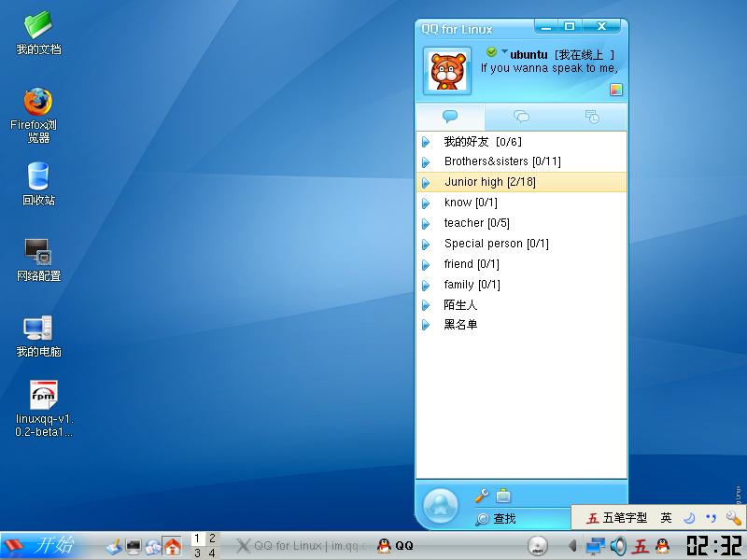This screenshot has height=560, width=747.
Task: Open the volume speaker tray icon
Action: [x=618, y=546]
